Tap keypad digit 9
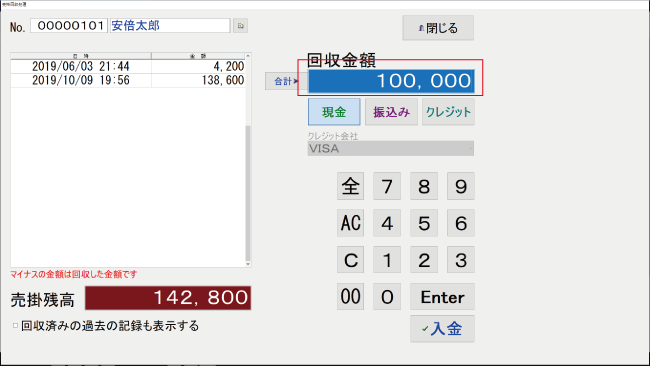The width and height of the screenshot is (650, 366). 461,186
